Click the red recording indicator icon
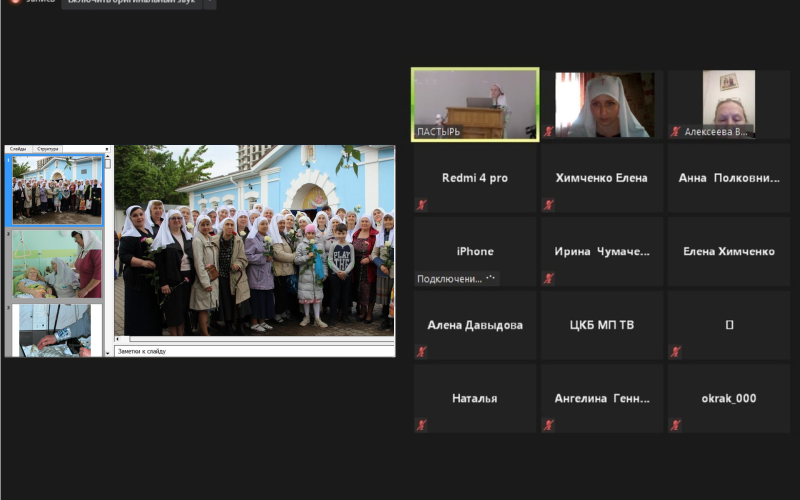The height and width of the screenshot is (500, 800). [x=15, y=2]
